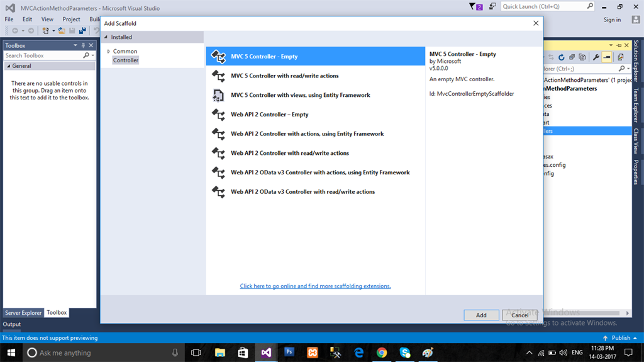Switch to Server Explorer tab
The image size is (644, 362).
(23, 313)
